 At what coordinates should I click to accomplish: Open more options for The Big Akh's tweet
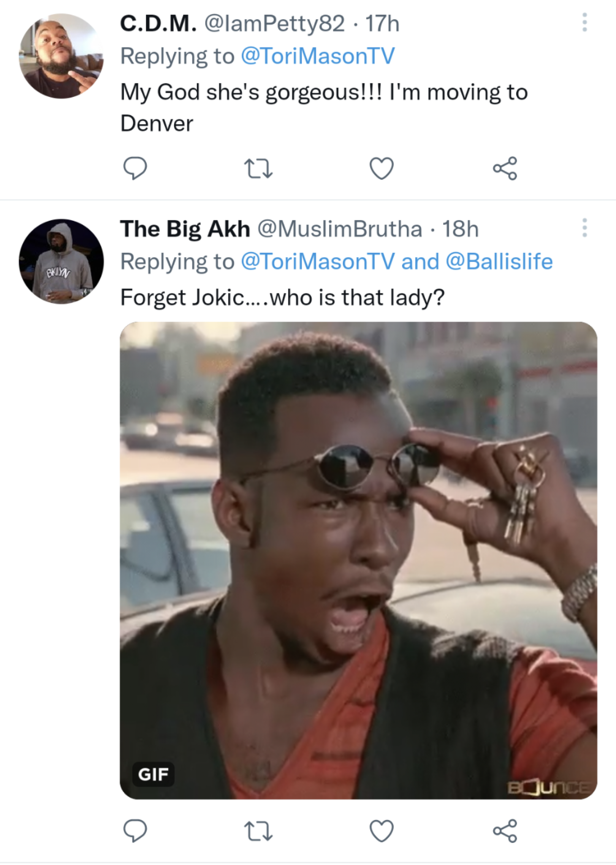pyautogui.click(x=584, y=228)
